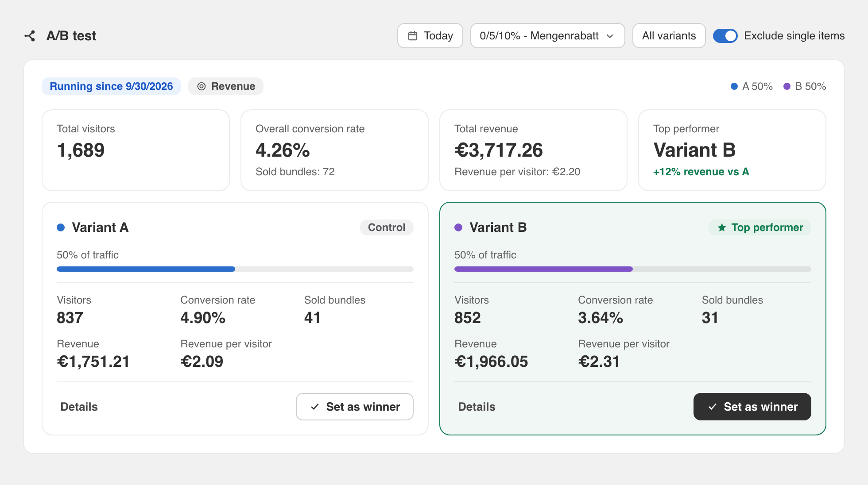868x485 pixels.
Task: Click overall conversion rate 4.26%
Action: (x=283, y=150)
